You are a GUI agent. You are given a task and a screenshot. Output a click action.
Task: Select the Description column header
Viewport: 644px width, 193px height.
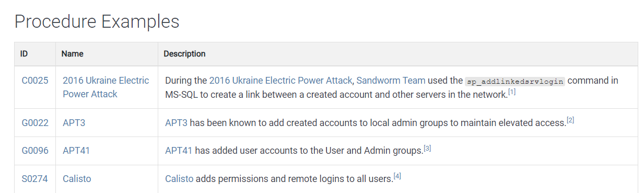coord(184,54)
